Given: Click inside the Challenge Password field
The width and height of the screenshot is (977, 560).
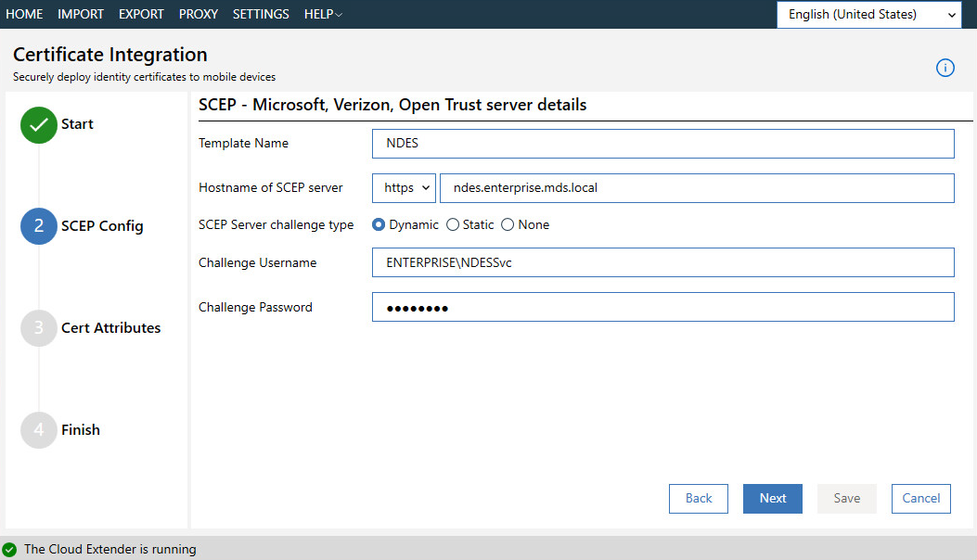Looking at the screenshot, I should pyautogui.click(x=662, y=307).
